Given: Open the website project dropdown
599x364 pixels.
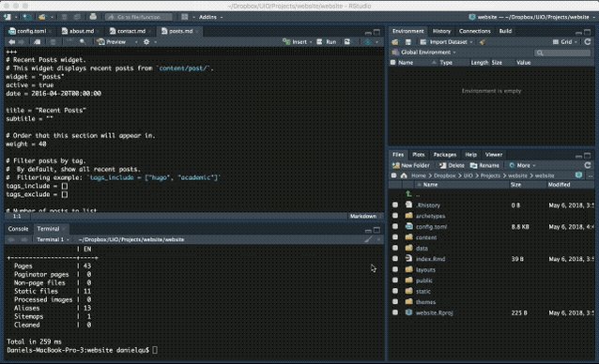Looking at the screenshot, I should pyautogui.click(x=532, y=17).
